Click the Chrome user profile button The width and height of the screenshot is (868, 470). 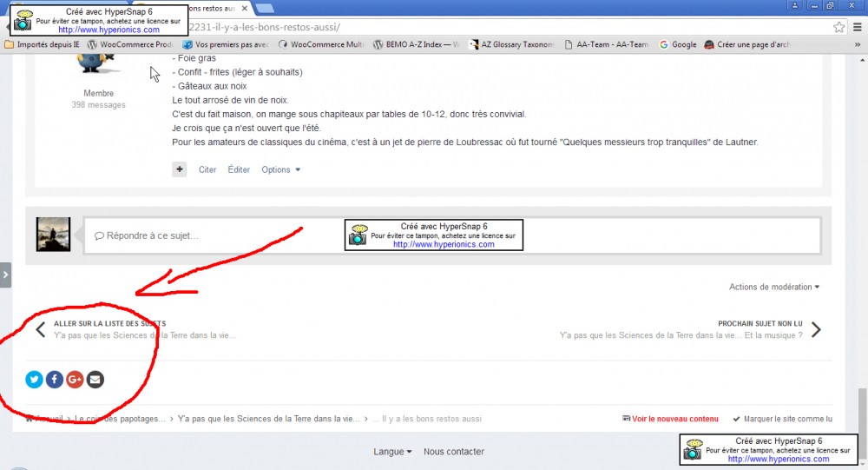pos(795,5)
